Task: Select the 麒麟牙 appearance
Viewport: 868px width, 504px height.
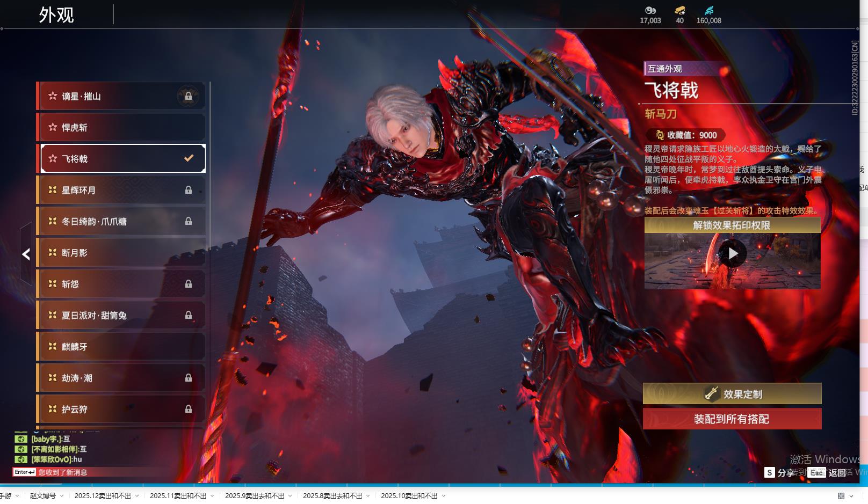Action: click(121, 346)
